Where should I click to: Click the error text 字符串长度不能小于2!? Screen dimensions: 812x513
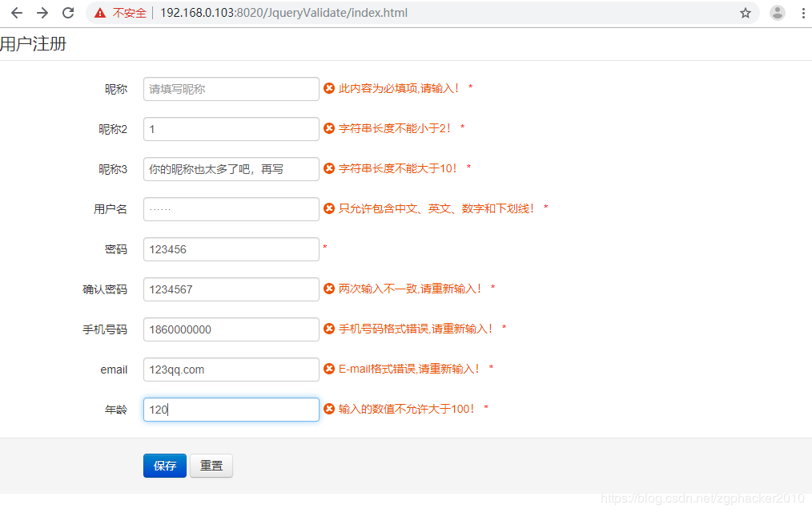click(395, 128)
